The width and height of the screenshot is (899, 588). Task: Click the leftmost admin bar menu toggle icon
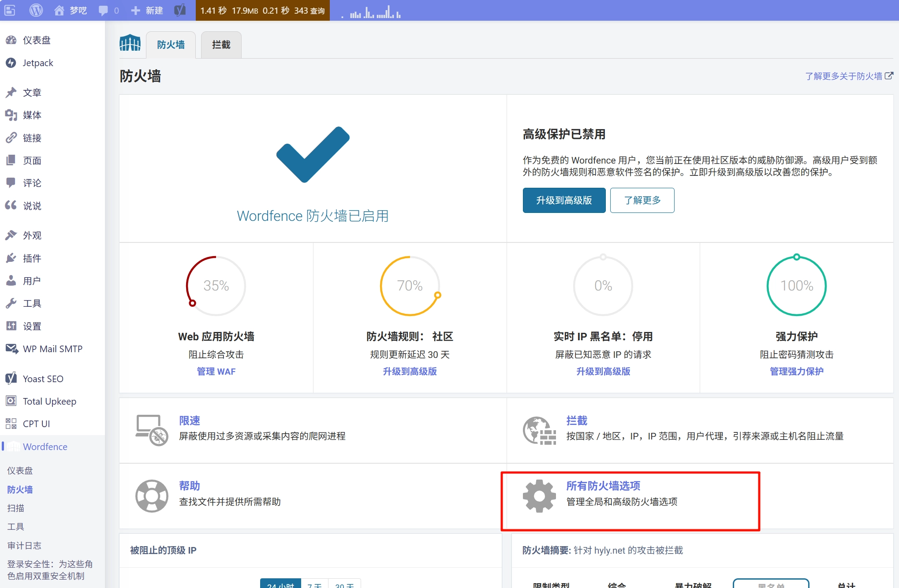click(10, 10)
